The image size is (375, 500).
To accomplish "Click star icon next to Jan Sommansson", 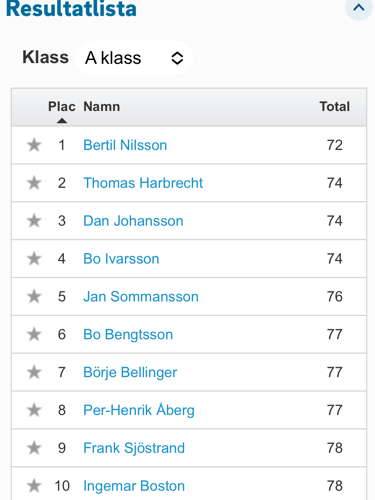I will pyautogui.click(x=34, y=296).
